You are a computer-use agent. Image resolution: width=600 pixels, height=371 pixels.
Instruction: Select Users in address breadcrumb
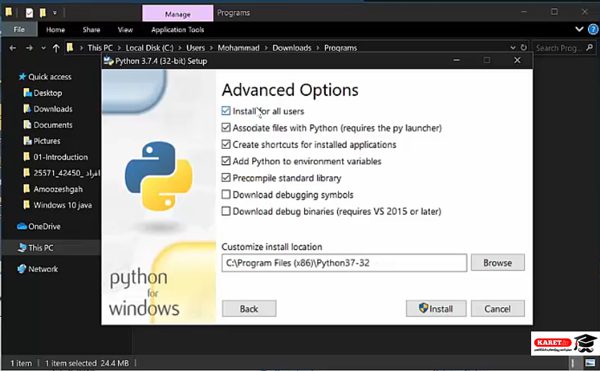coord(195,48)
